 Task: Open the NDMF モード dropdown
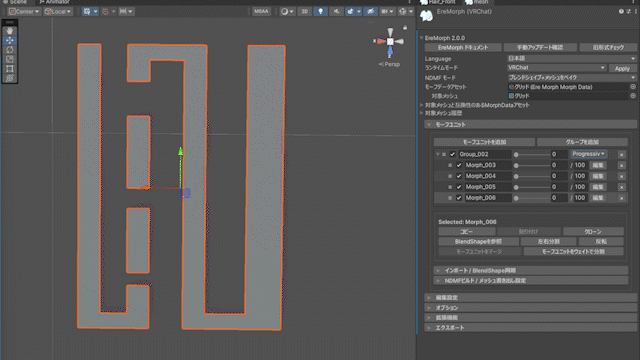pos(572,78)
